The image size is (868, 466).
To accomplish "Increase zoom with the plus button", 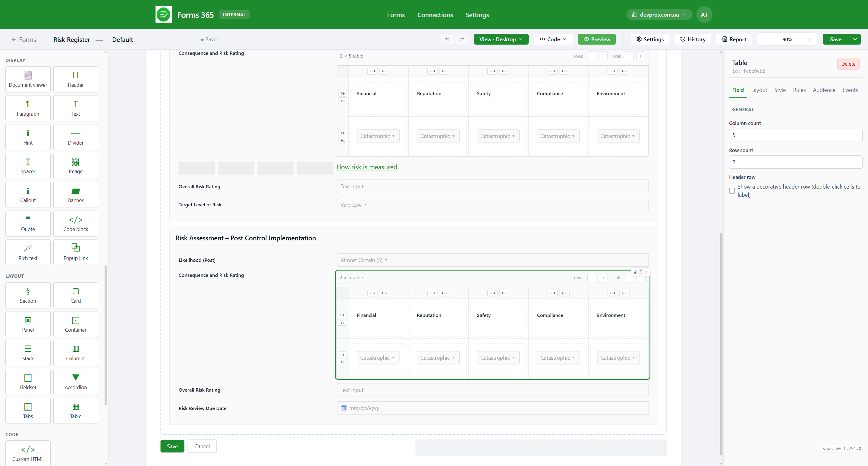I will pos(810,40).
